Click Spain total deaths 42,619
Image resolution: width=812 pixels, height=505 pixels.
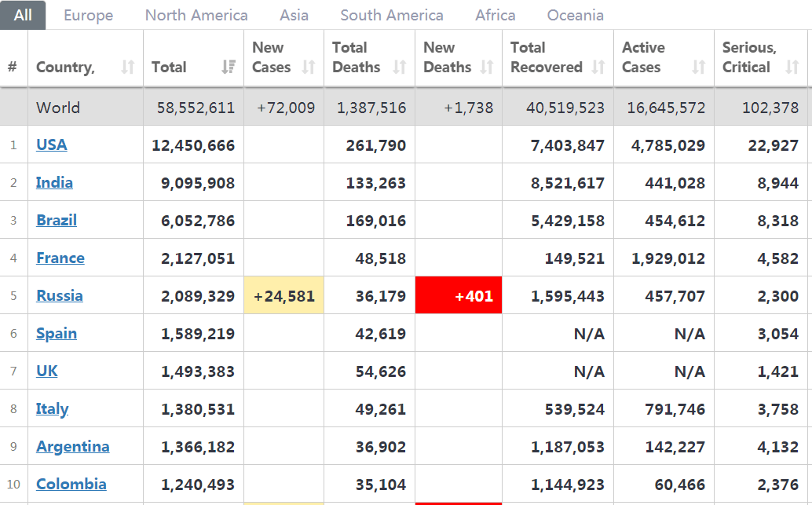[x=381, y=334]
